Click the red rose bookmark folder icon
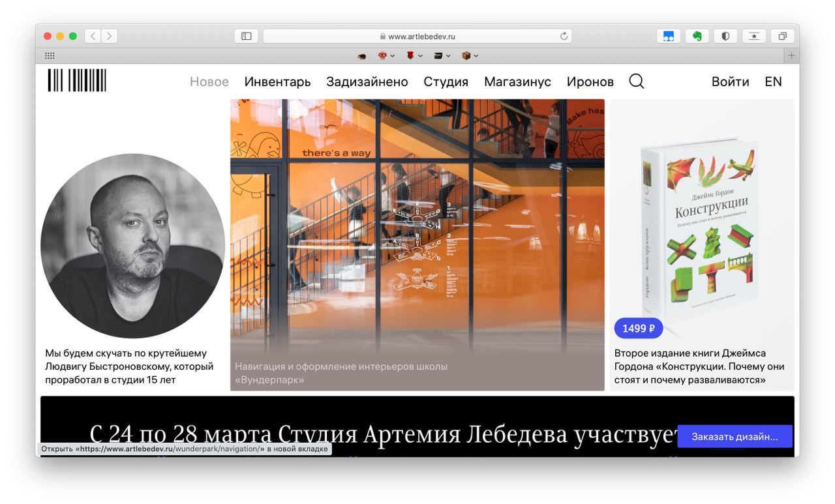This screenshot has height=504, width=835. click(410, 55)
